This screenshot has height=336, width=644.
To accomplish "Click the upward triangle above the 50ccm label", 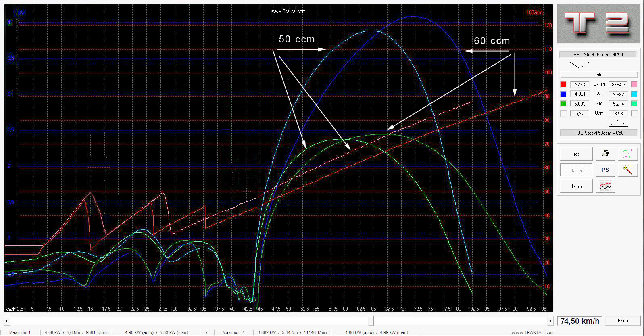I will click(618, 123).
